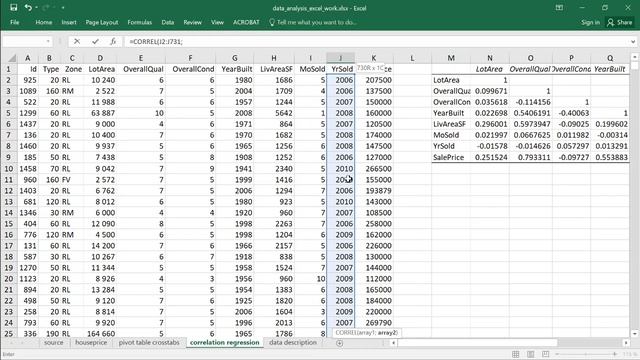Screen dimensions: 640x360
Task: Click the zoom slider in status bar
Action: (x=586, y=354)
